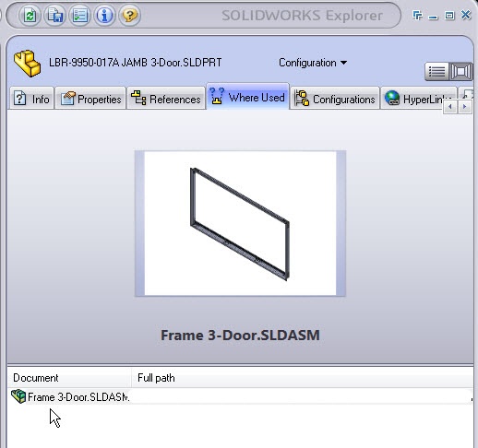Open the Properties tab

(90, 99)
